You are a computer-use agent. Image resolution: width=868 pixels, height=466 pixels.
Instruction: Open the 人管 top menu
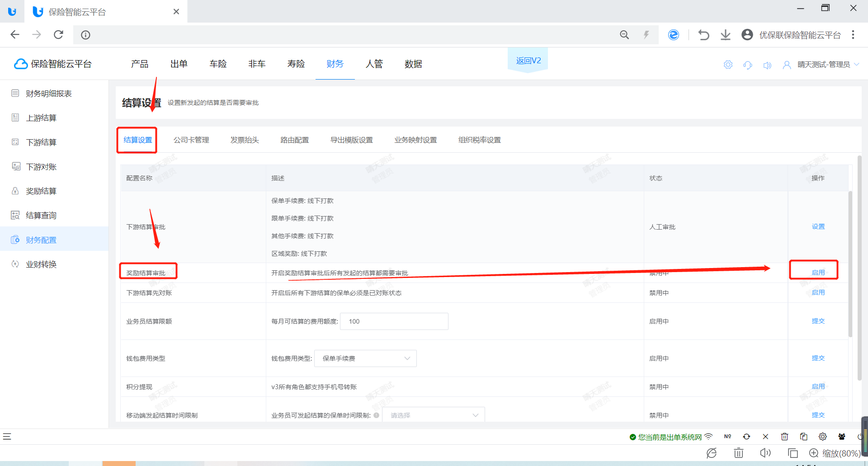click(x=374, y=64)
